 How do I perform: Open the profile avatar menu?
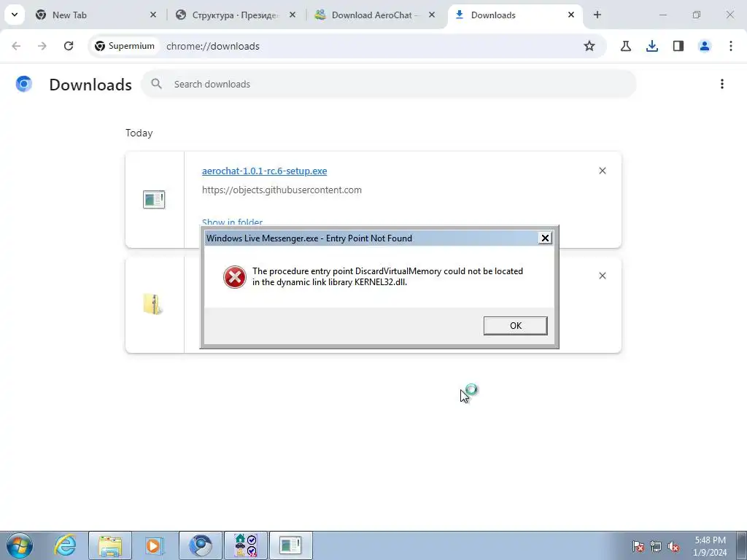[705, 46]
